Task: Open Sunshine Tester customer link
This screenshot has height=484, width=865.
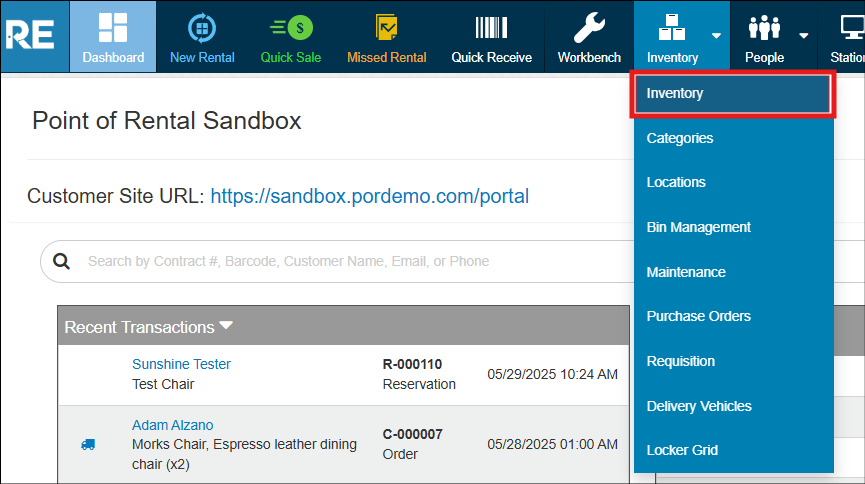Action: click(x=181, y=364)
